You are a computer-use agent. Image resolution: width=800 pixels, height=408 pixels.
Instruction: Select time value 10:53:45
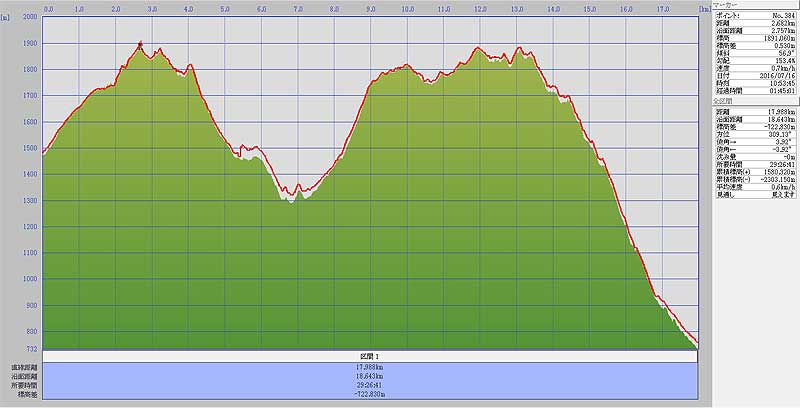coord(784,83)
